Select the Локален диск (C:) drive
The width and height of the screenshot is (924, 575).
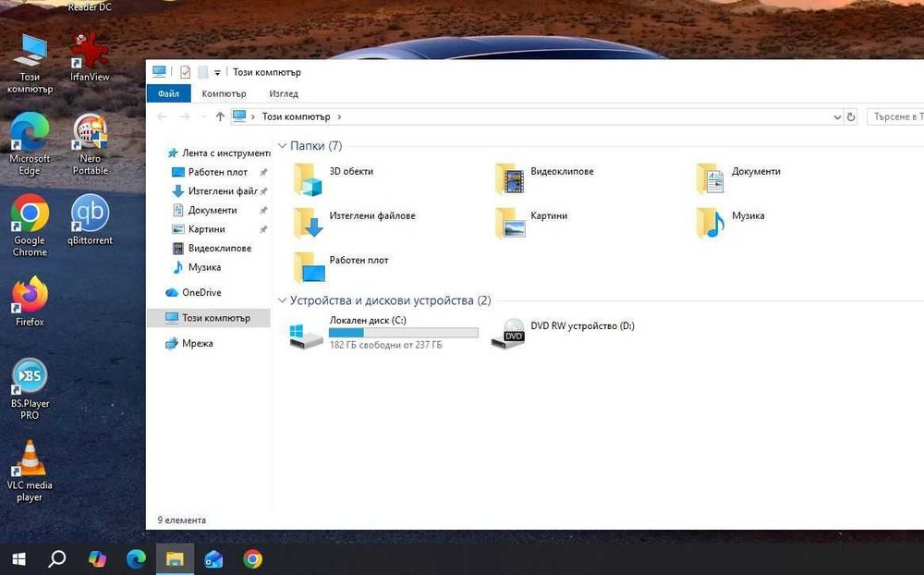coord(383,333)
